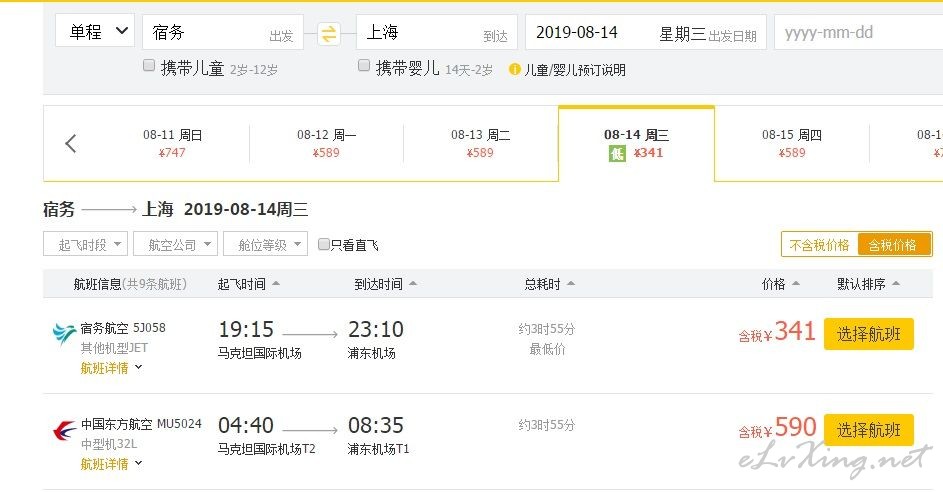Click the China Eastern airline logo
The image size is (943, 492).
(x=64, y=429)
